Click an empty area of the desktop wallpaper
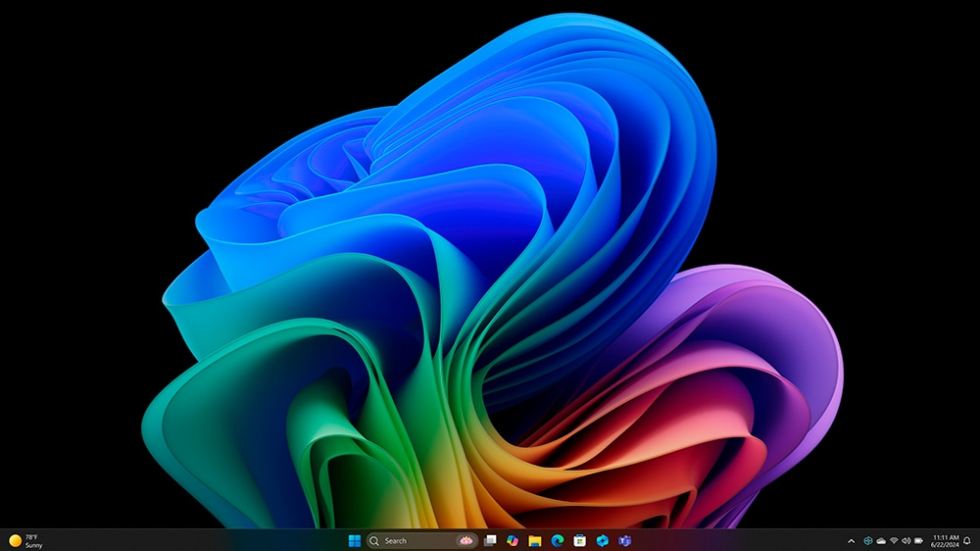The image size is (980, 551). point(78,196)
